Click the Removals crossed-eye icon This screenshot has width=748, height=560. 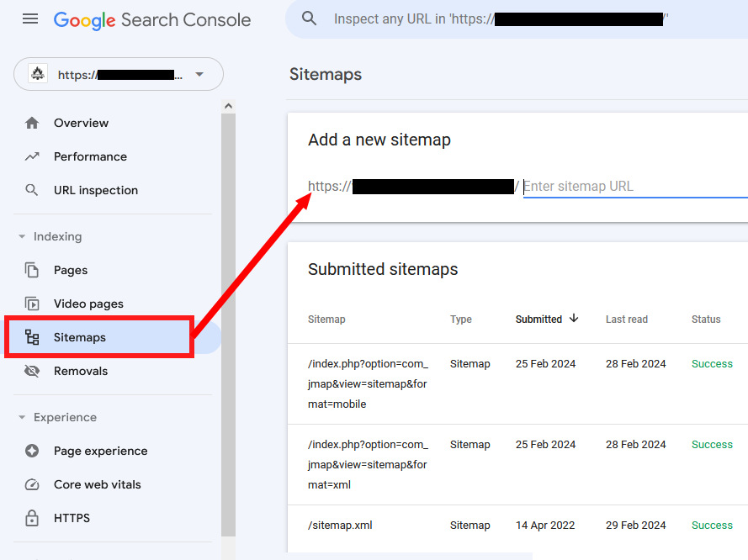[32, 371]
